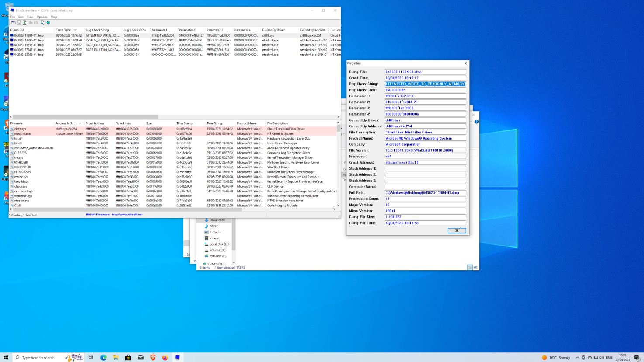The image size is (644, 362).
Task: Click the Refresh toolbar icon
Action: point(24,23)
